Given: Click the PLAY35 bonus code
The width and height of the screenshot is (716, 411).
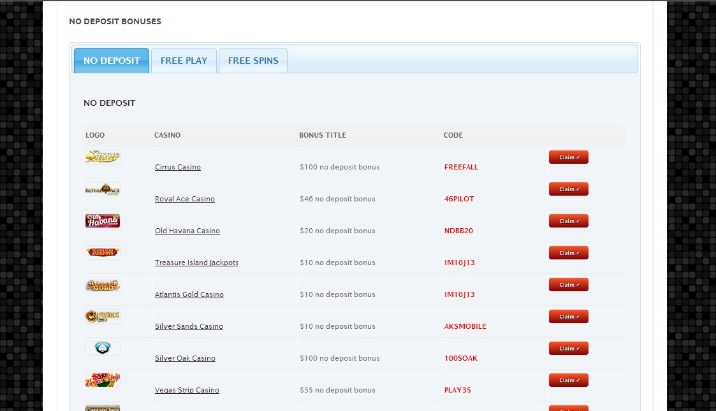Looking at the screenshot, I should coord(457,390).
